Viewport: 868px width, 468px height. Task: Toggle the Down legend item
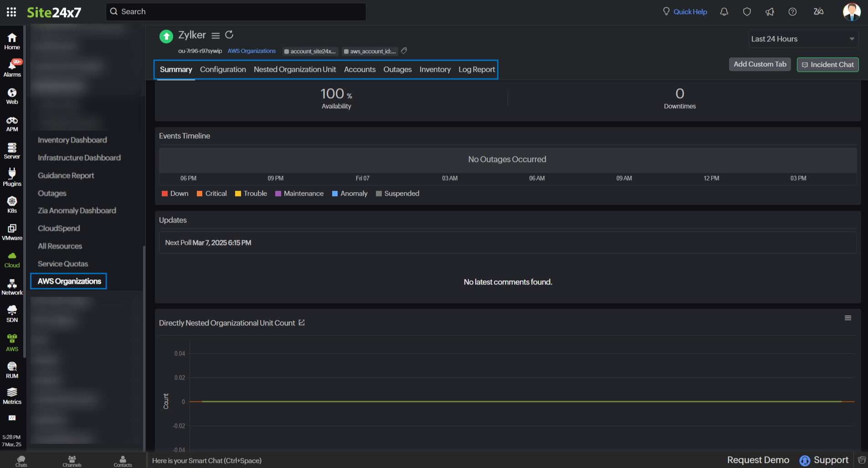click(x=175, y=193)
